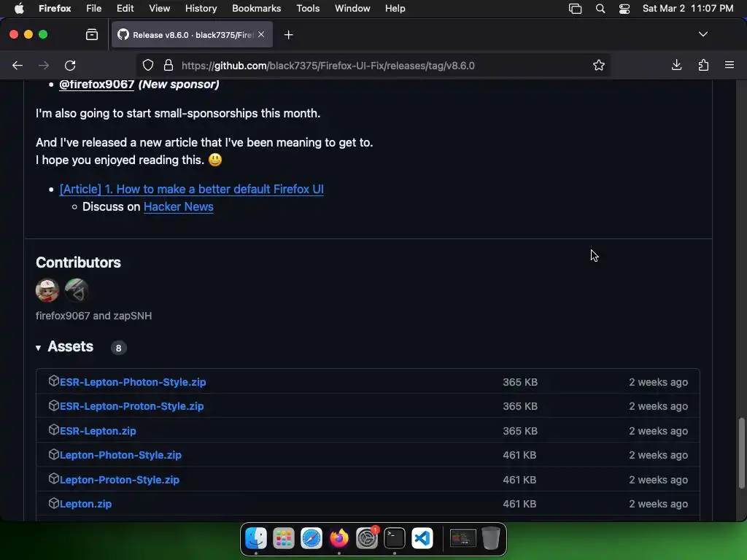
Task: Open Terminal from the dock
Action: (395, 539)
